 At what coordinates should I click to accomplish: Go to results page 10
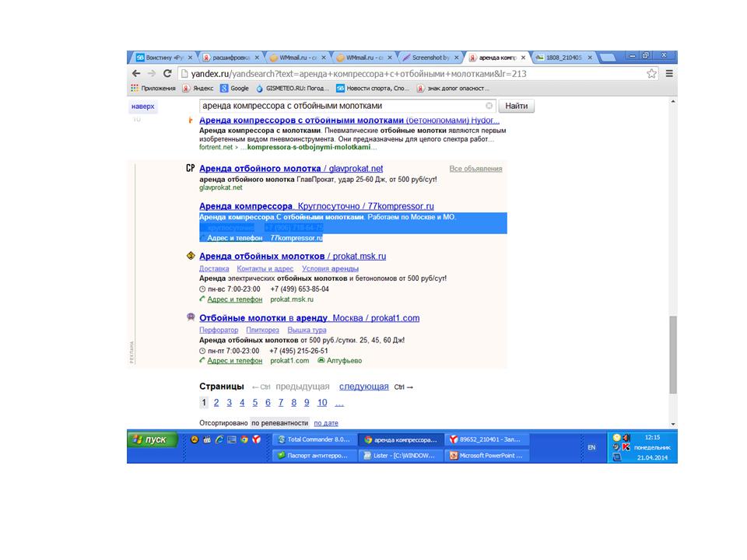pos(322,403)
